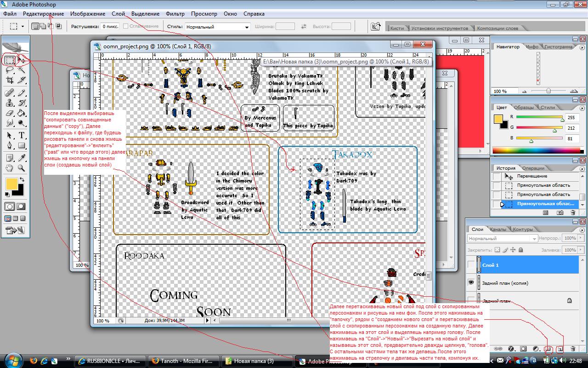
Task: Switch to the Гистограмма tab
Action: pos(559,46)
